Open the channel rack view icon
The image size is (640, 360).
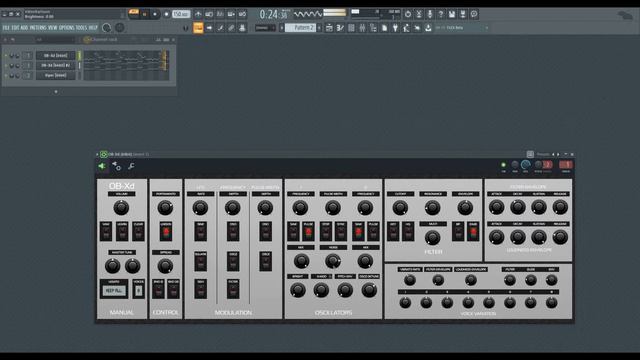(351, 28)
